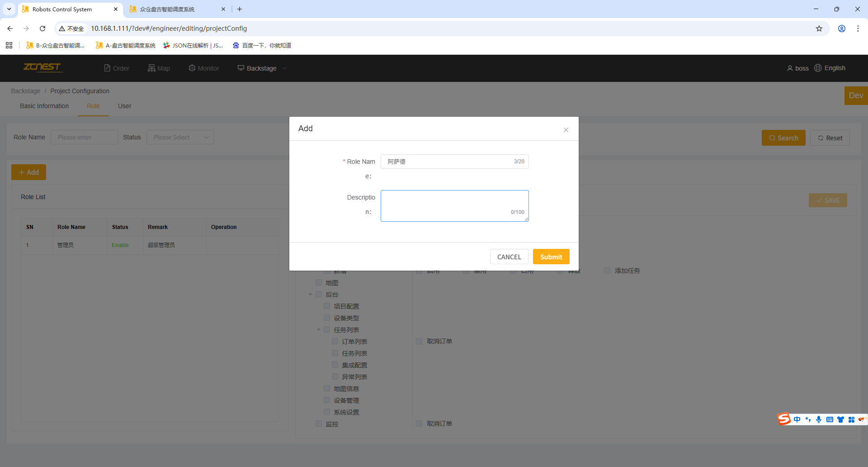The image size is (868, 467).
Task: Check the 地图 permission checkbox
Action: click(319, 283)
